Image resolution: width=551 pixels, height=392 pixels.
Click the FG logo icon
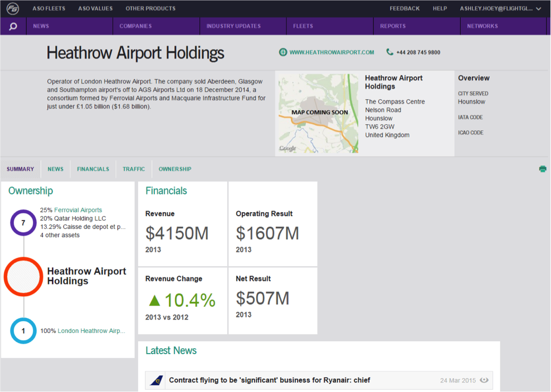click(x=13, y=8)
